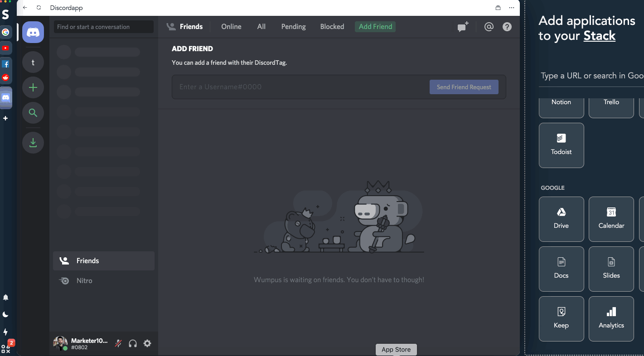Open the Blocked tab
Screen dimensions: 644x356
click(332, 27)
